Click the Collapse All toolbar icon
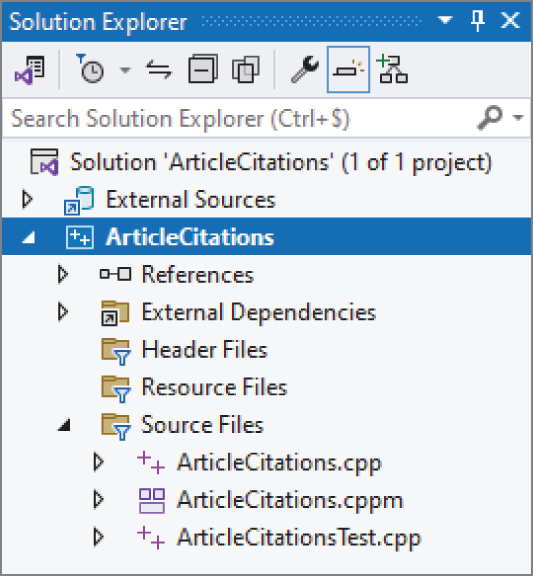This screenshot has width=533, height=576. coord(203,69)
